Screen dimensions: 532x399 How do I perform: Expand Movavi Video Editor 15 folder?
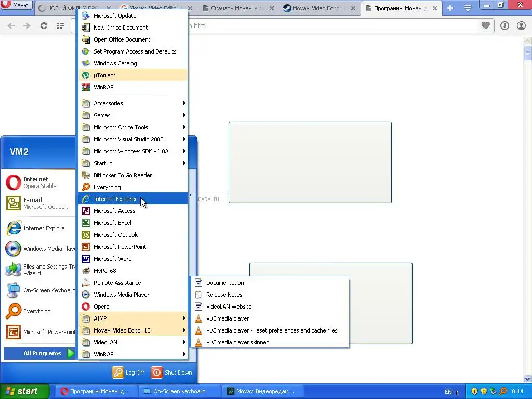coord(133,330)
